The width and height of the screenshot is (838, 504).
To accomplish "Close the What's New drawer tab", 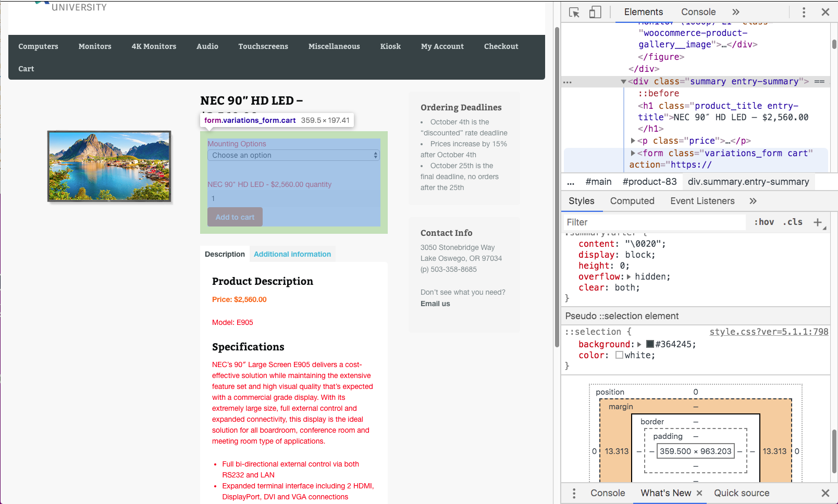I will pyautogui.click(x=699, y=493).
